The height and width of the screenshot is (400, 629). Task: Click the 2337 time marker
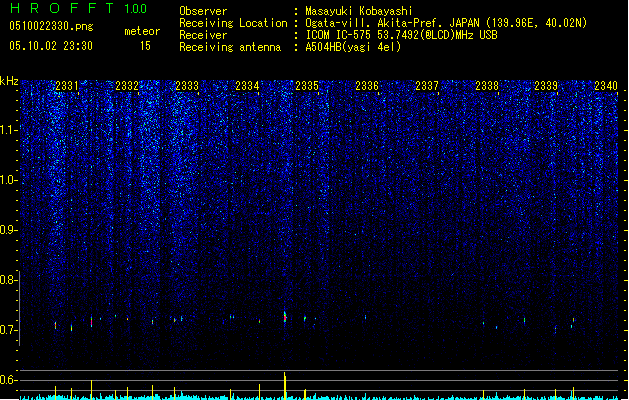(427, 86)
